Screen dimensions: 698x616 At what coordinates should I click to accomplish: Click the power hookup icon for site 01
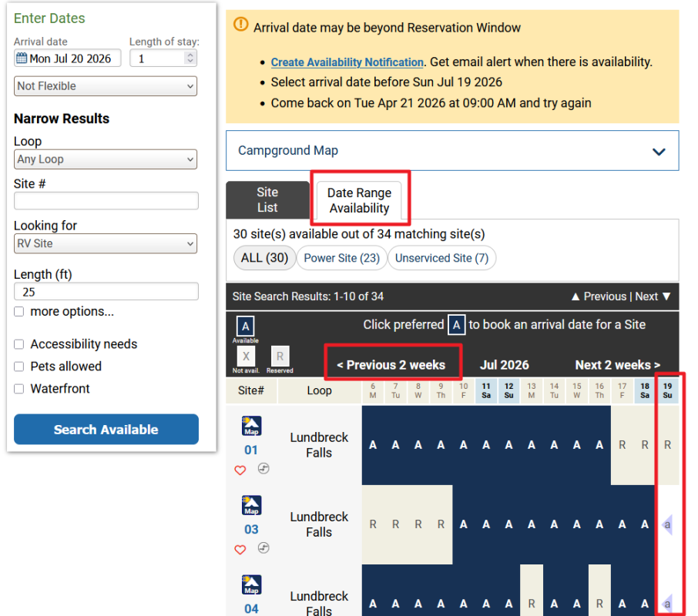coord(263,469)
